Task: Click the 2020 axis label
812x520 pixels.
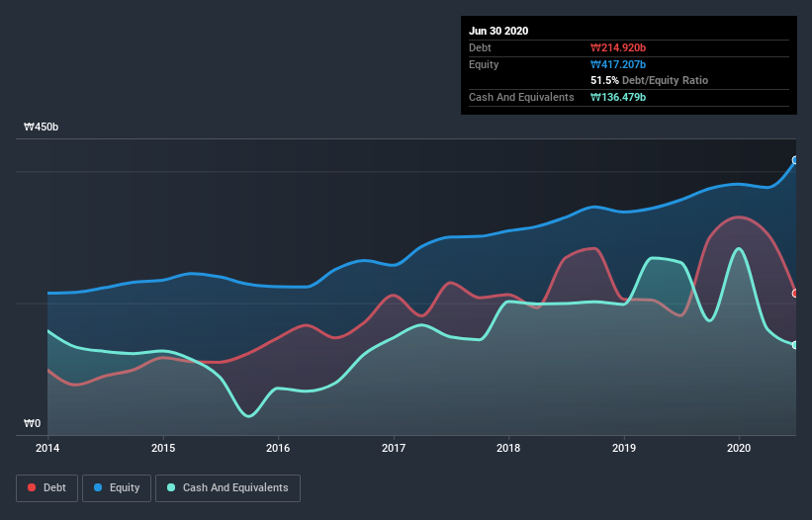Action: click(x=739, y=448)
